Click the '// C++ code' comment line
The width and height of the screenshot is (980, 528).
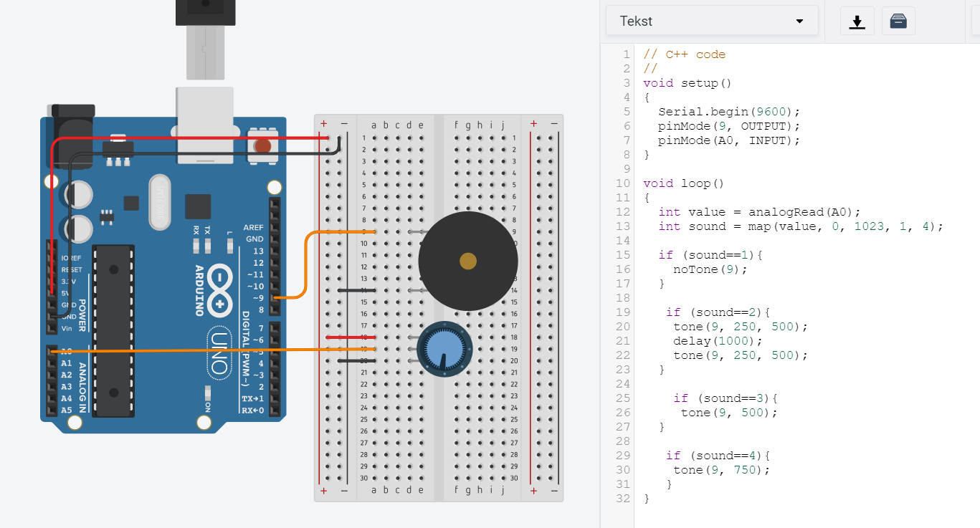click(x=685, y=54)
